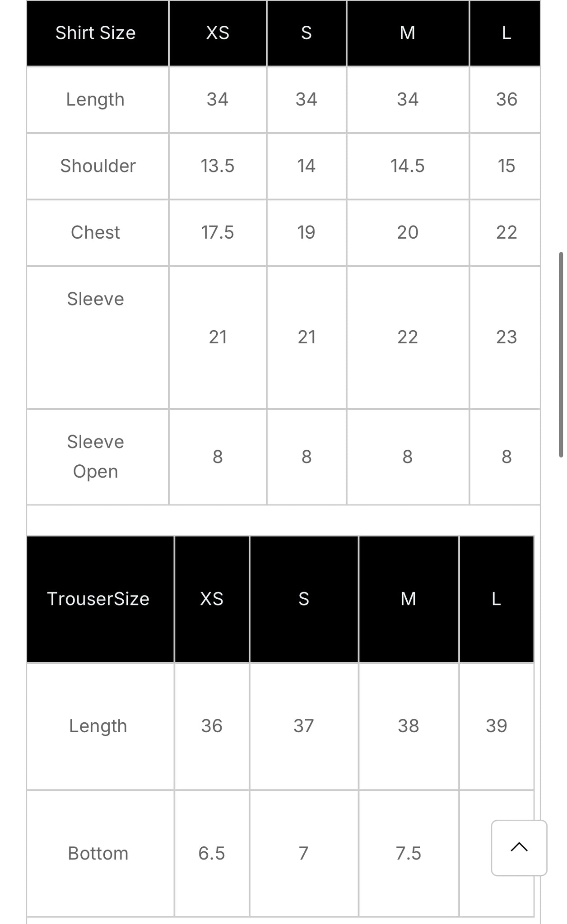
Task: Click the scroll-to-top arrow button
Action: coord(519,847)
